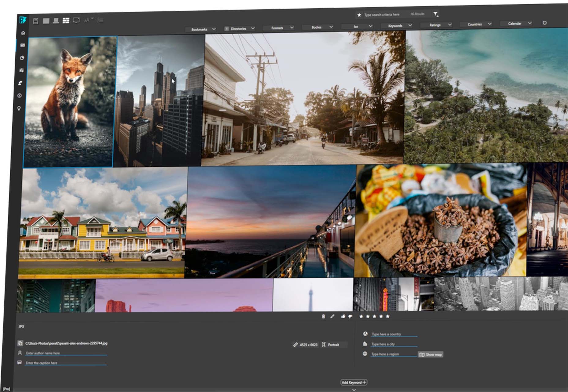Select the filmstrip view icon
This screenshot has height=392, width=568.
[x=56, y=21]
